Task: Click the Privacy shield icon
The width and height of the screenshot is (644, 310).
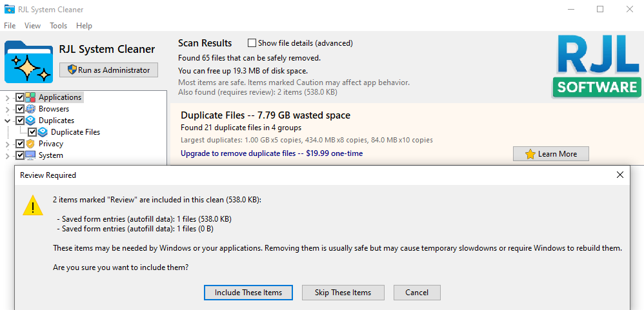Action: coord(31,144)
